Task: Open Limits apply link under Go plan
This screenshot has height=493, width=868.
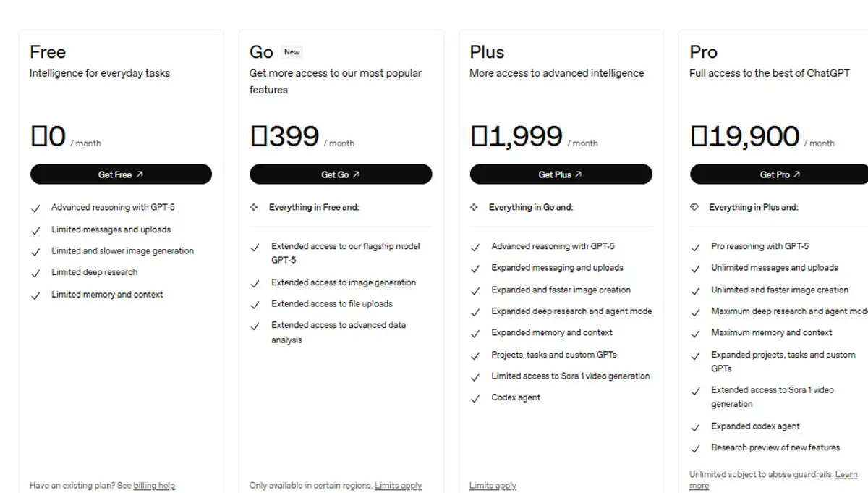Action: click(x=398, y=486)
